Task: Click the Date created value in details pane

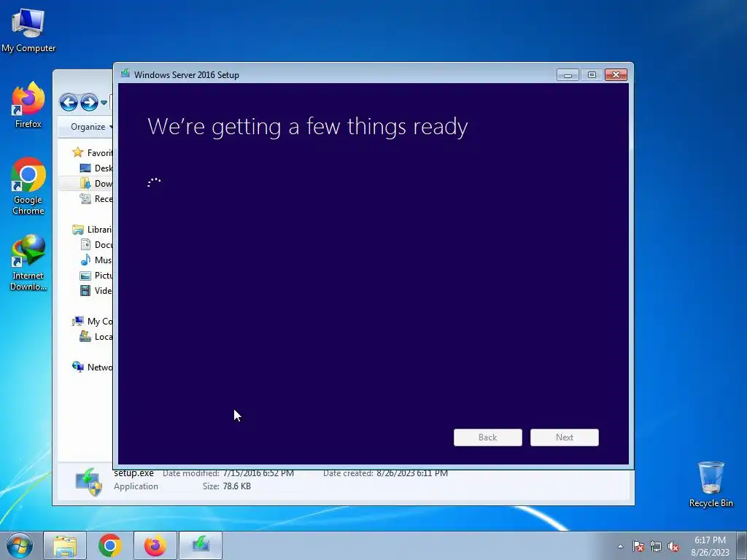Action: coord(412,473)
